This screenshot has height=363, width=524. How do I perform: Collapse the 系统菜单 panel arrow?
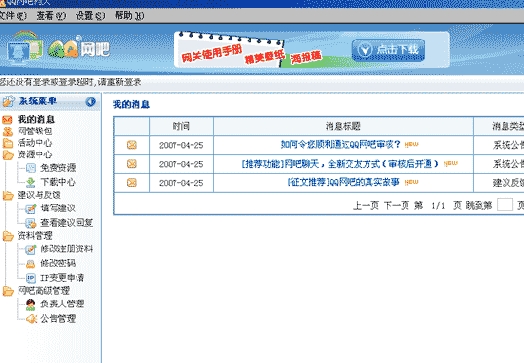click(x=91, y=102)
